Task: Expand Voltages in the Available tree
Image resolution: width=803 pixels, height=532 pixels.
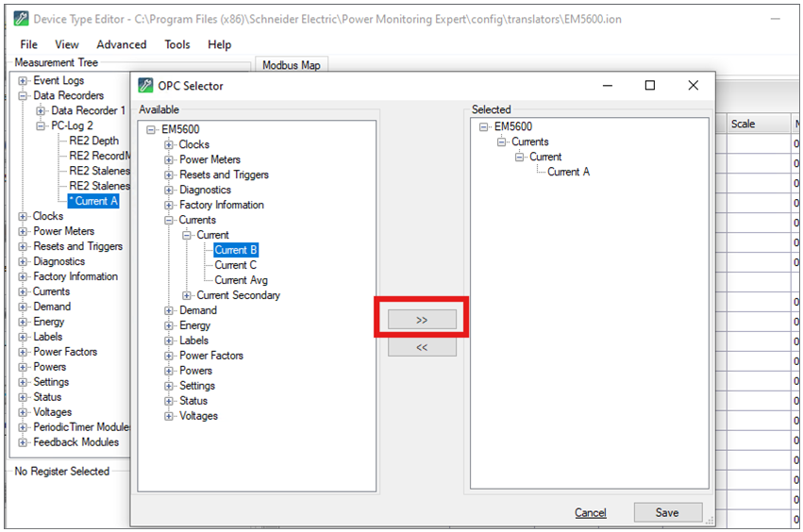Action: [x=169, y=416]
